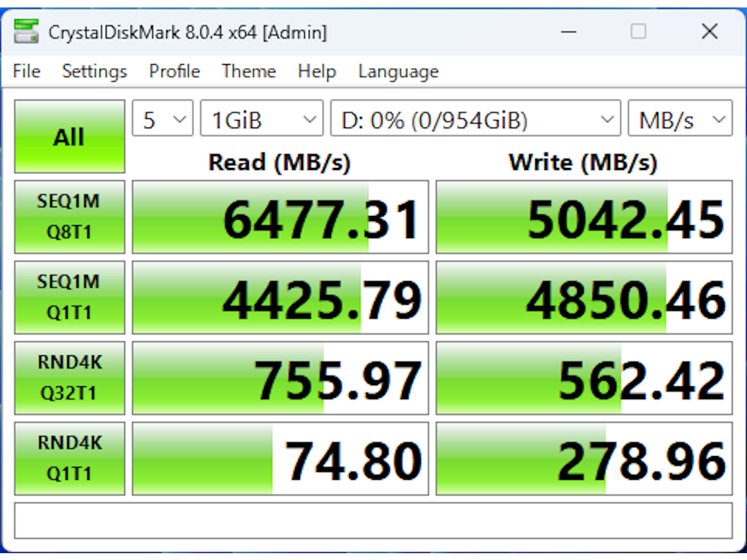
Task: Open the test count dropdown showing 5
Action: click(162, 118)
